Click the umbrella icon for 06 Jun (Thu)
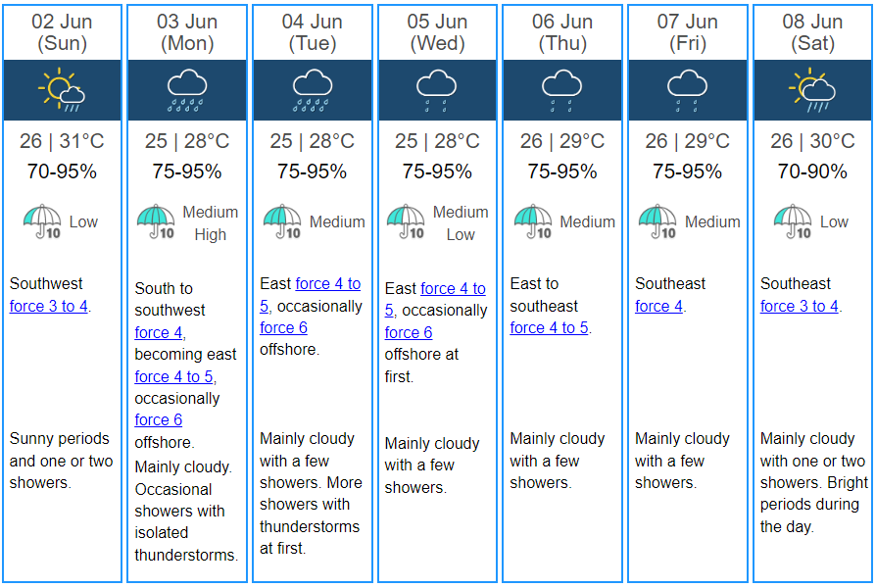The height and width of the screenshot is (588, 876). pyautogui.click(x=533, y=221)
